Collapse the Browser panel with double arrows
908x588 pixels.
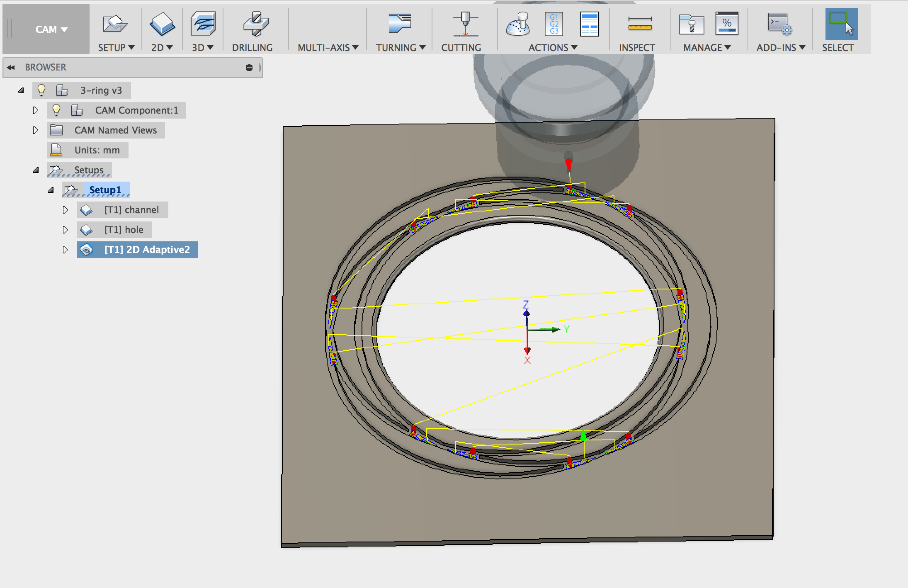[11, 67]
